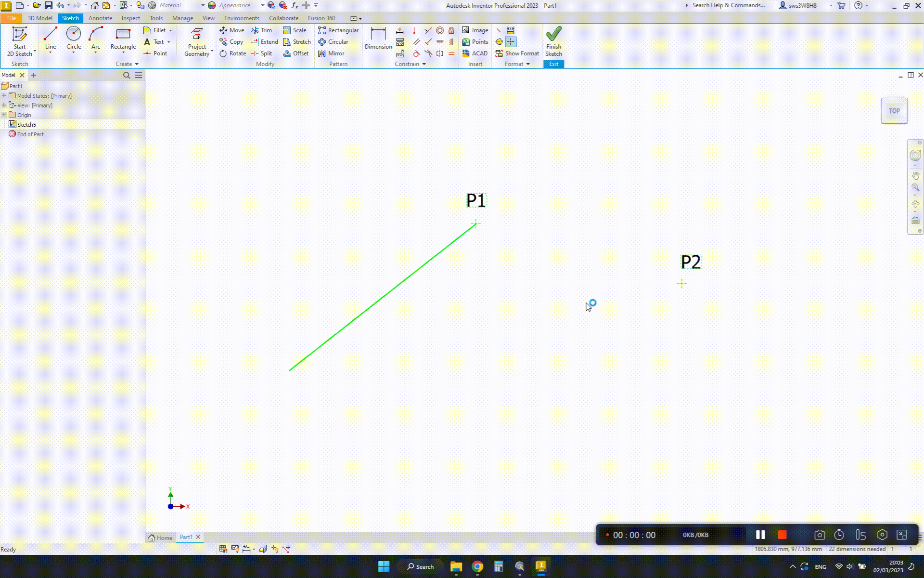Click the TOP ViewCube face

894,111
